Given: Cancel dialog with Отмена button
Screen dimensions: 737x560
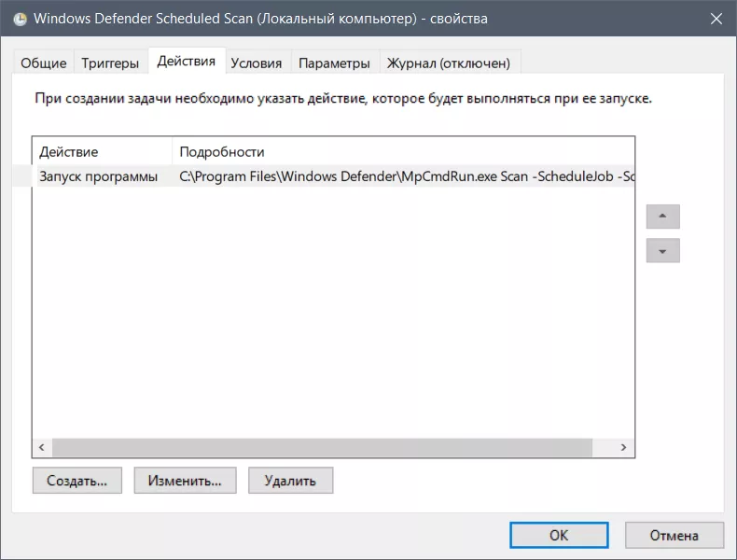Looking at the screenshot, I should click(x=674, y=535).
